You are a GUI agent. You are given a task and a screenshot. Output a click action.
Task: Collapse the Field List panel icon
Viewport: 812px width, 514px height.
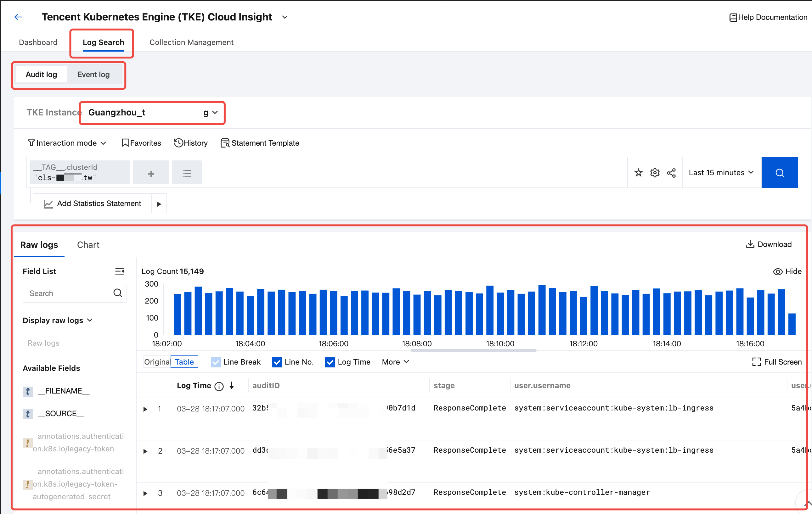tap(119, 271)
